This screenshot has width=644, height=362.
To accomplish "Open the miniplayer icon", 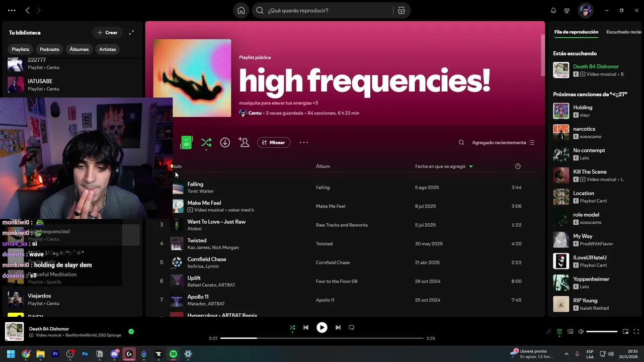I will pyautogui.click(x=625, y=331).
